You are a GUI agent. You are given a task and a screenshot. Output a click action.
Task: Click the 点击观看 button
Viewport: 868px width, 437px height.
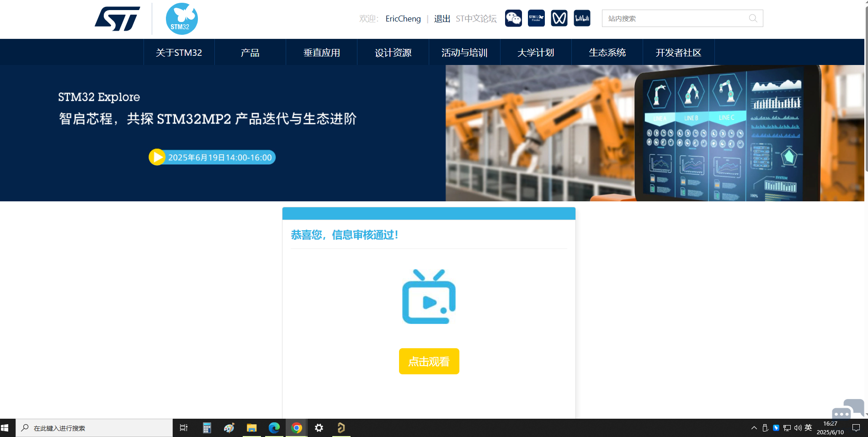pyautogui.click(x=429, y=361)
